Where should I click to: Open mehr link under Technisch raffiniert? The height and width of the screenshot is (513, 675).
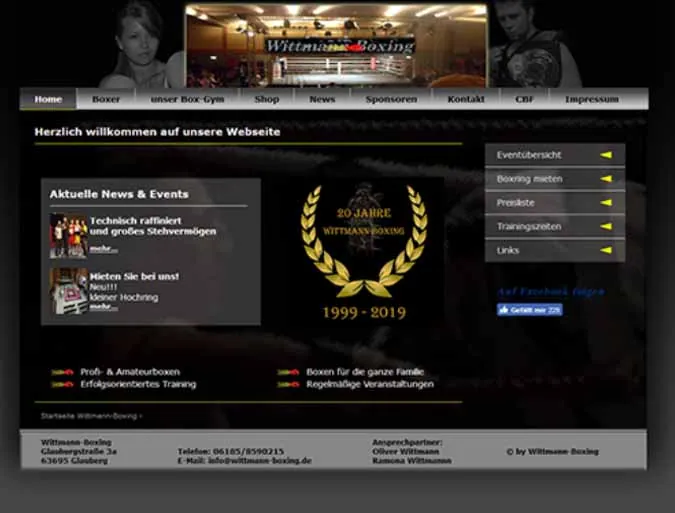(x=103, y=249)
